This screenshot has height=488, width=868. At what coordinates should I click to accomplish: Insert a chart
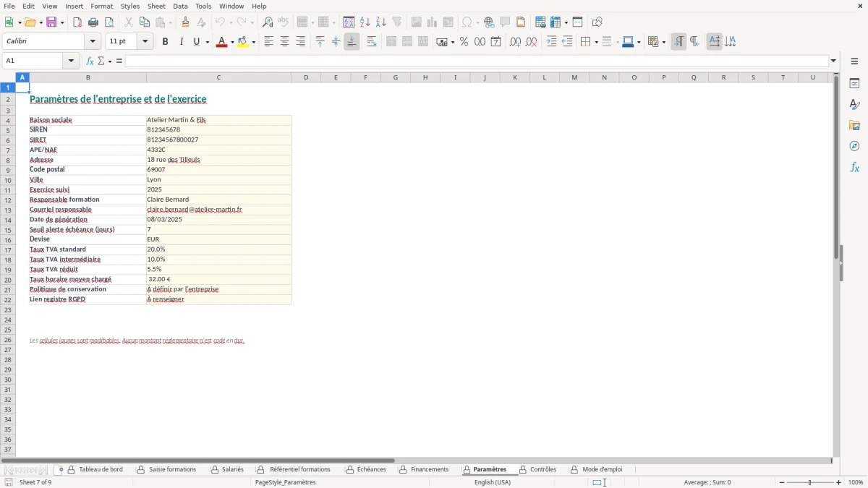[x=433, y=22]
